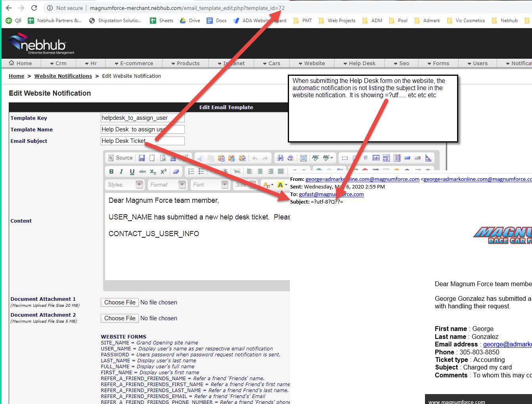Open the Products menu

click(x=185, y=63)
